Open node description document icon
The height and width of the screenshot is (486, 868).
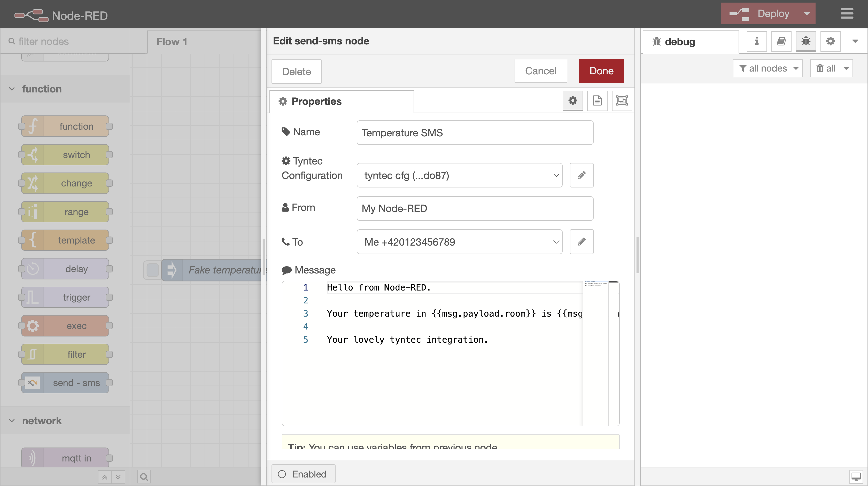click(x=597, y=100)
